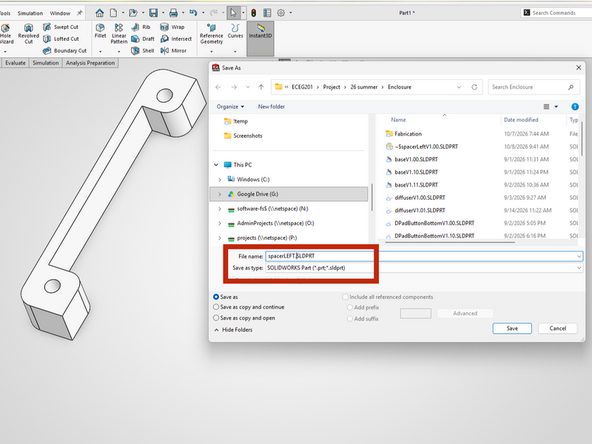Select the Save as radio button

[x=216, y=297]
